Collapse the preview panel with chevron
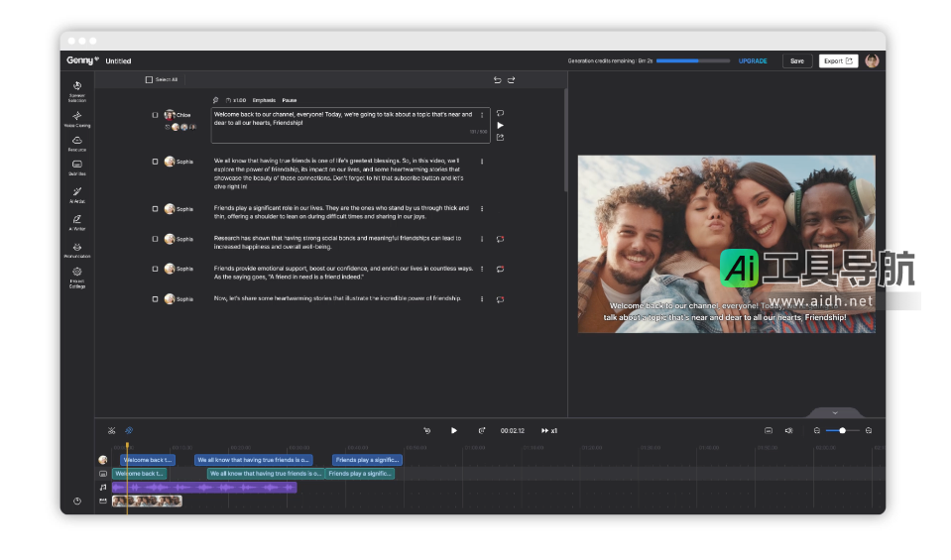The height and width of the screenshot is (560, 951). coord(835,412)
